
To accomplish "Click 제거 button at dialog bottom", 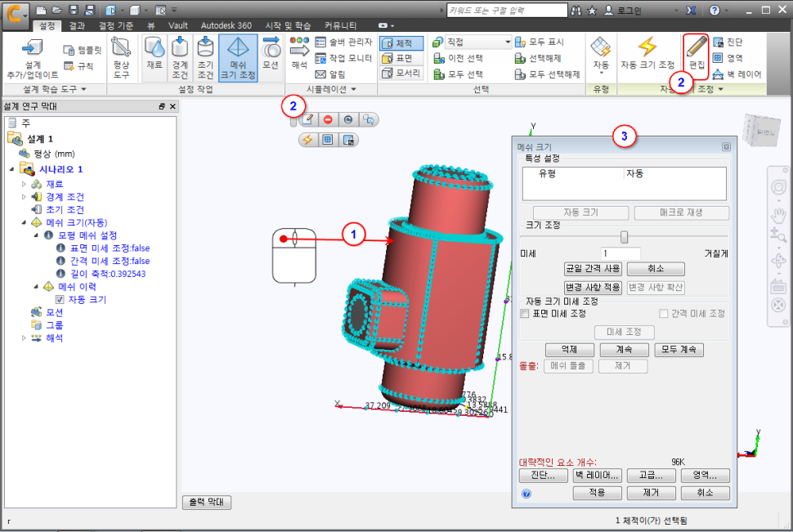I will (x=651, y=493).
